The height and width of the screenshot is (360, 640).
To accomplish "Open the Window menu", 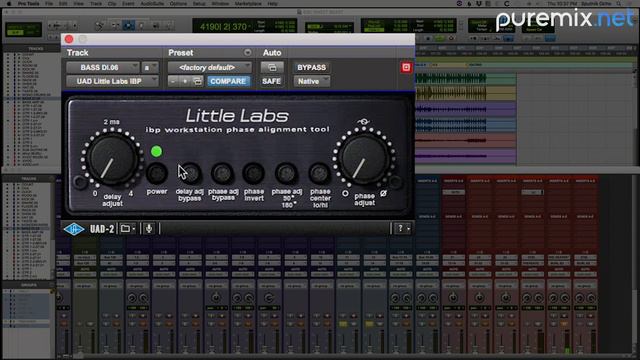I will click(220, 3).
